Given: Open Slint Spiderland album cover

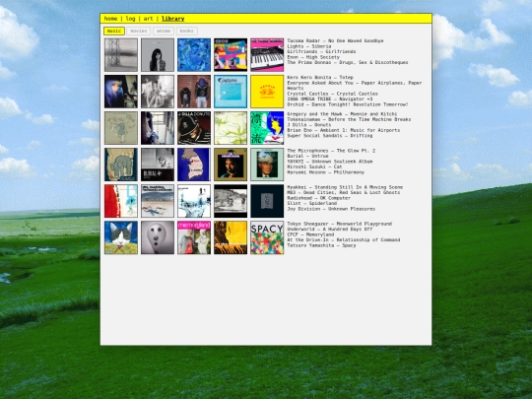Looking at the screenshot, I should (x=231, y=201).
